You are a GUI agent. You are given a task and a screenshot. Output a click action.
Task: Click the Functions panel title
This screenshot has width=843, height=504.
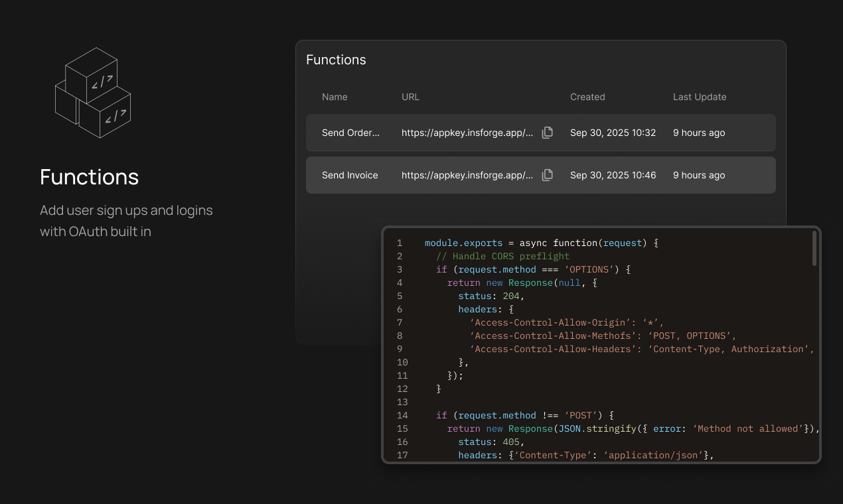click(336, 60)
